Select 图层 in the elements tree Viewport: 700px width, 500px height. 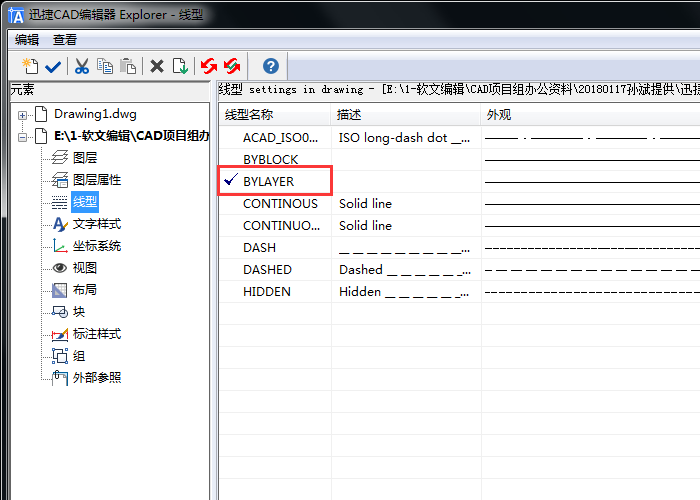pos(85,158)
